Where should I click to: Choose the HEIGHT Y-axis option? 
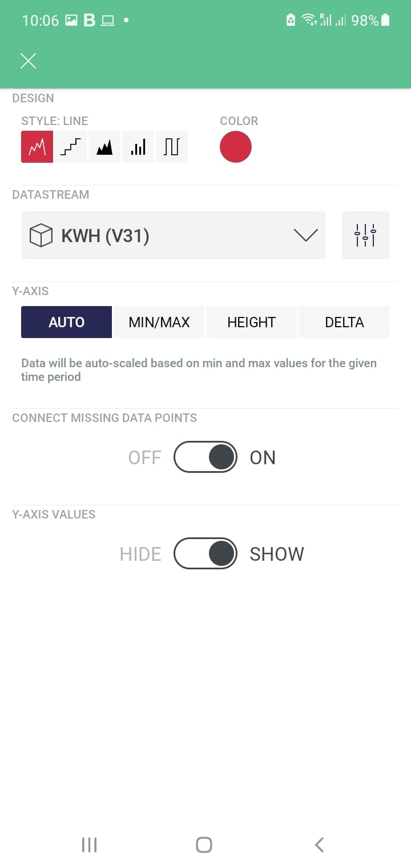251,322
